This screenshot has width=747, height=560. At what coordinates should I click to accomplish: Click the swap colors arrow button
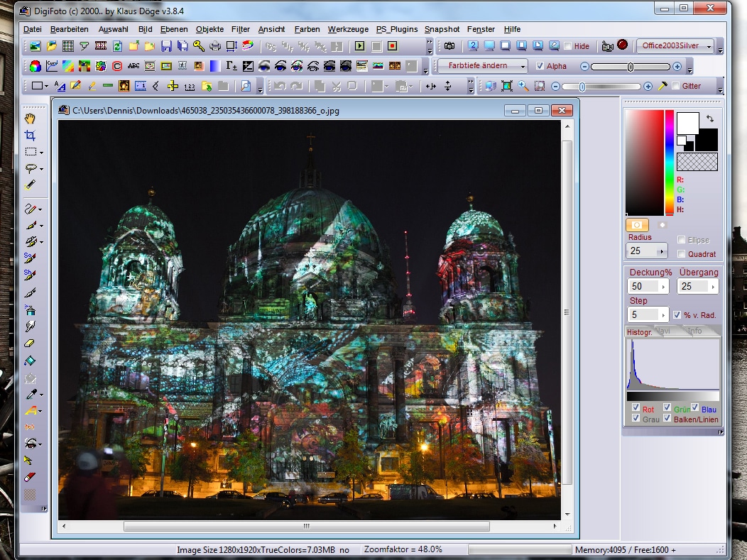click(710, 119)
